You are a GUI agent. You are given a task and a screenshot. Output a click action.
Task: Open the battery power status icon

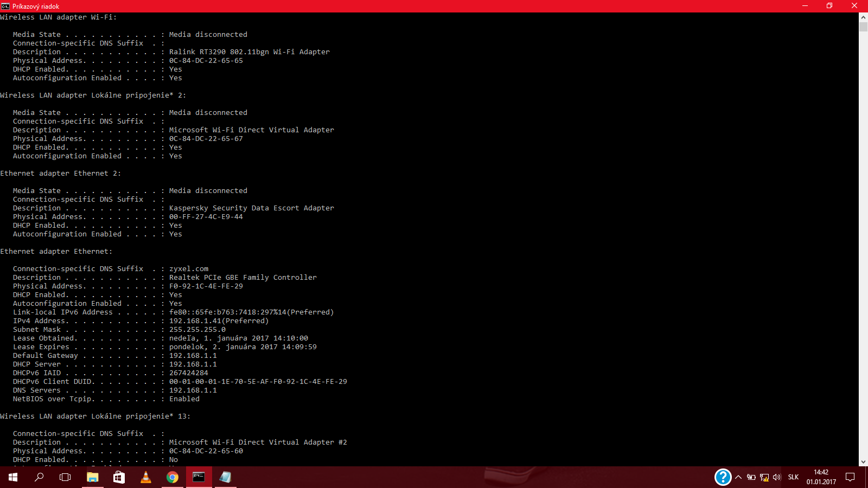point(751,477)
